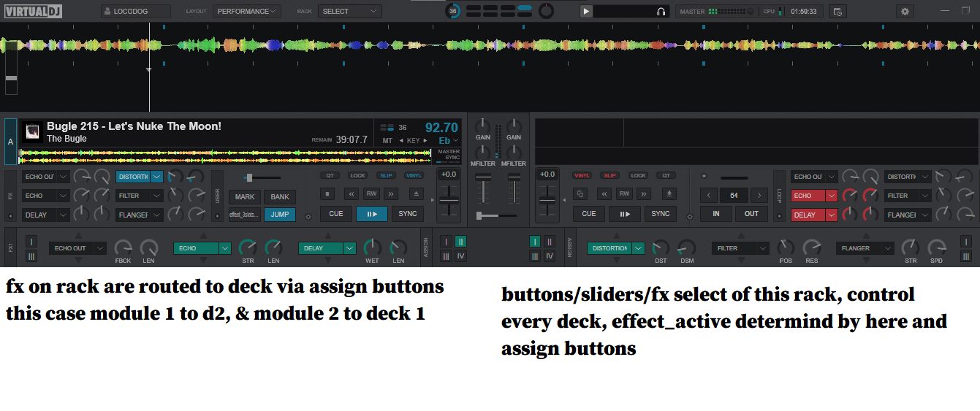Toggle SLIP mode on deck A
Screen dimensions: 980x411
[386, 176]
